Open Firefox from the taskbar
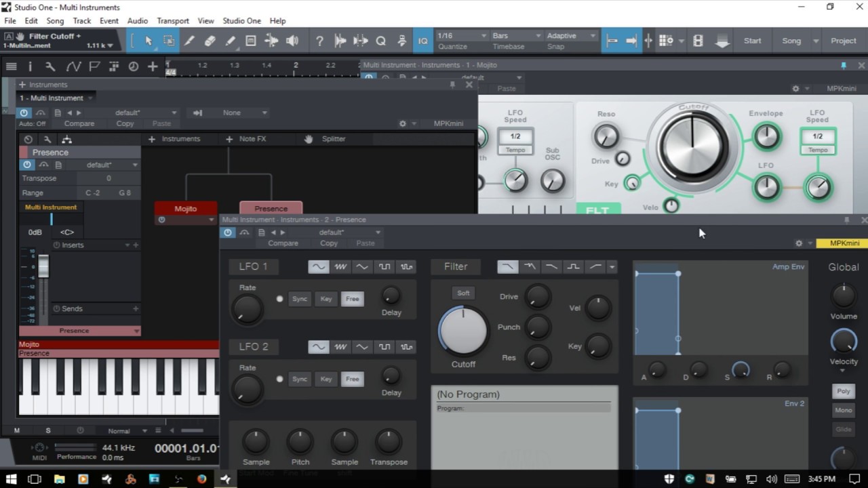 (x=201, y=479)
